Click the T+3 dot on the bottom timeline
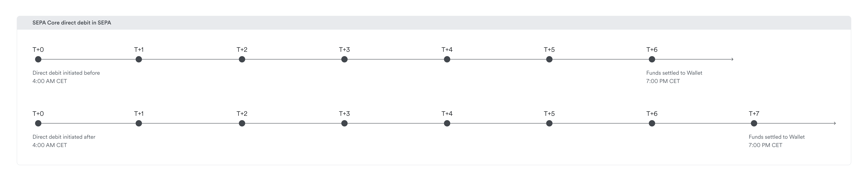Screen dimensions: 868x181 click(344, 123)
